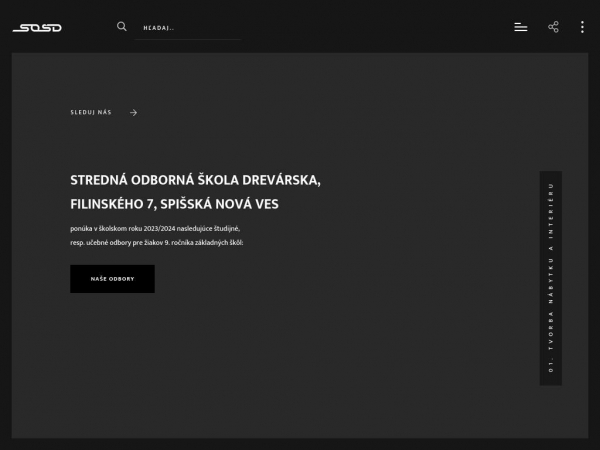Open the hamburger menu icon
600x450 pixels.
pyautogui.click(x=521, y=27)
